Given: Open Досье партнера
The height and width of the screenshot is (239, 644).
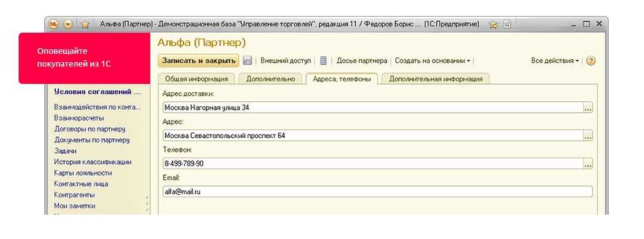Looking at the screenshot, I should click(362, 61).
